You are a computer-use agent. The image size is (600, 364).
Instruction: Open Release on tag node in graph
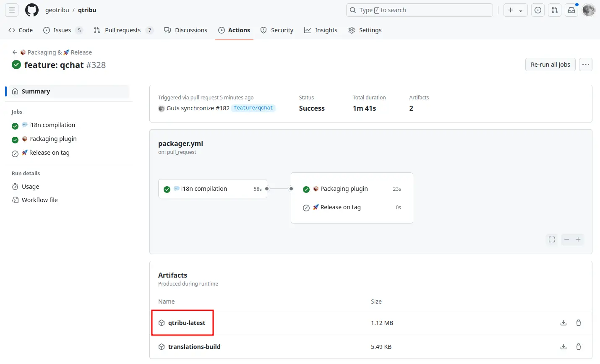click(x=352, y=207)
